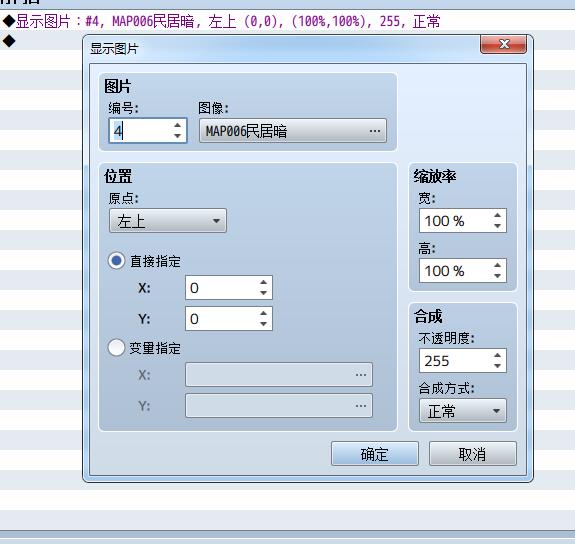Open the 合成方式 blend mode dropdown 正常
575x544 pixels.
pyautogui.click(x=463, y=411)
